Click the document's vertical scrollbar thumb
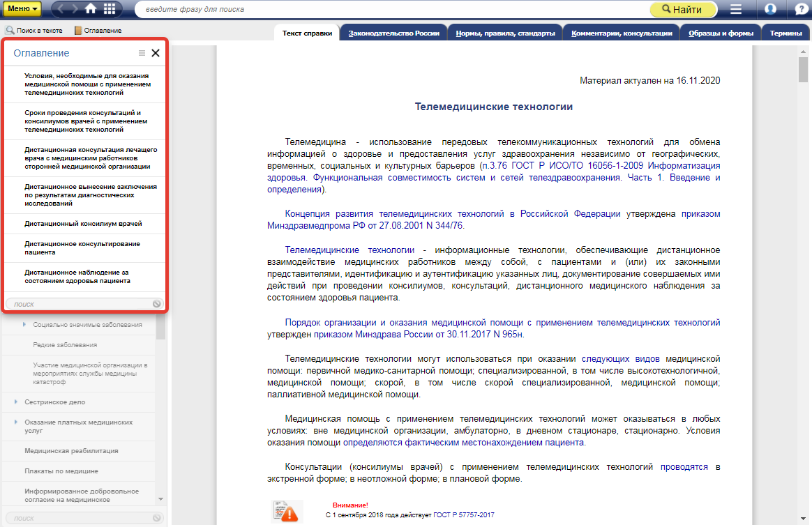812x527 pixels. click(802, 70)
